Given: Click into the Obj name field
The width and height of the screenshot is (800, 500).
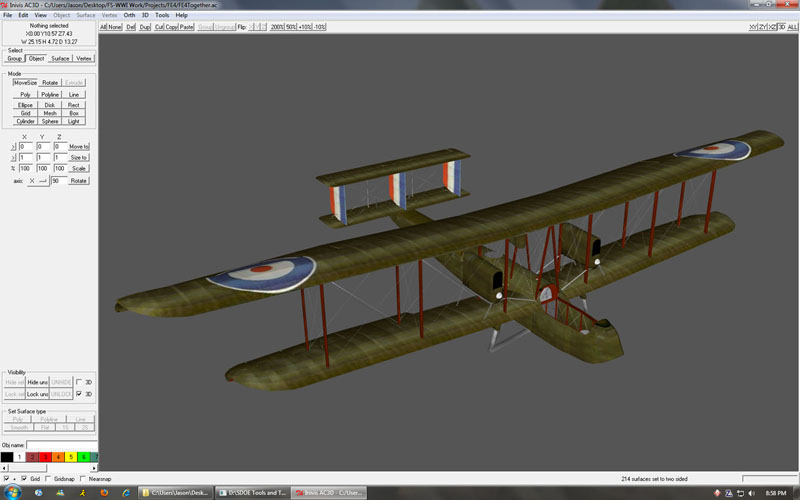Looking at the screenshot, I should (61, 445).
